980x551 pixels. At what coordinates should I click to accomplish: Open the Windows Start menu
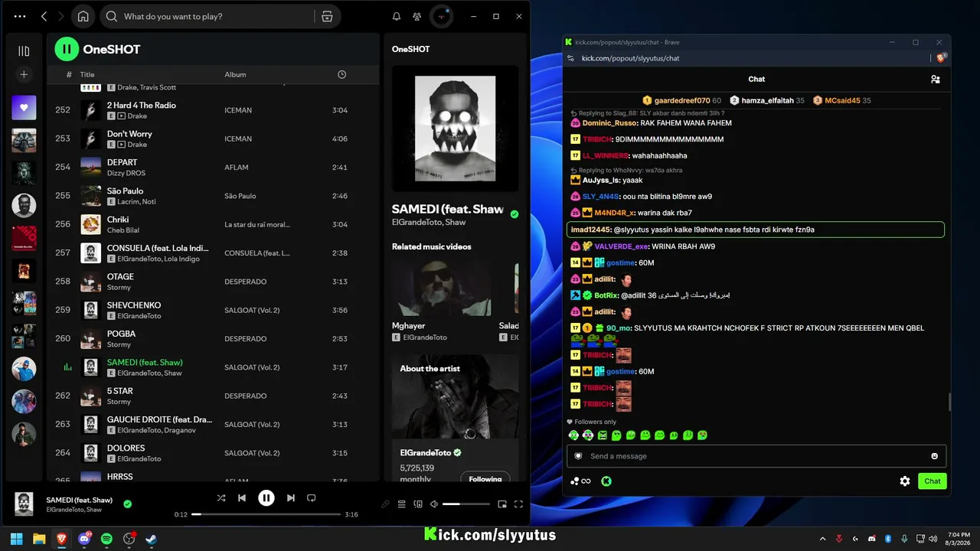[x=17, y=539]
